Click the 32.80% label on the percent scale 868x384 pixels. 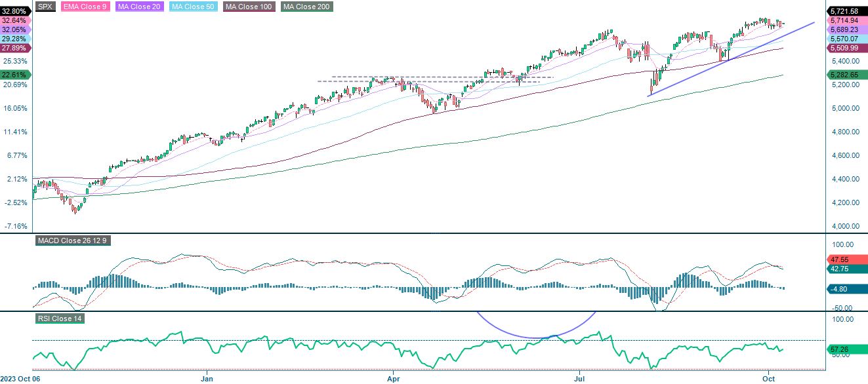15,10
